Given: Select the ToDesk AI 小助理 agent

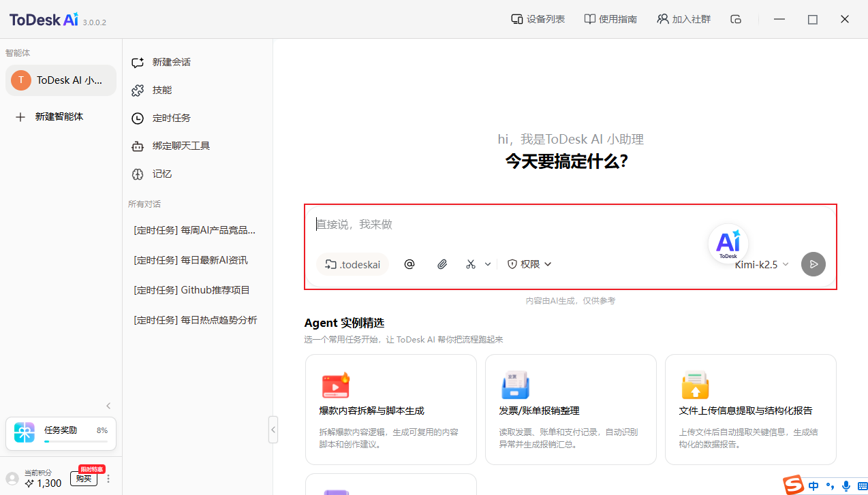Looking at the screenshot, I should 61,80.
